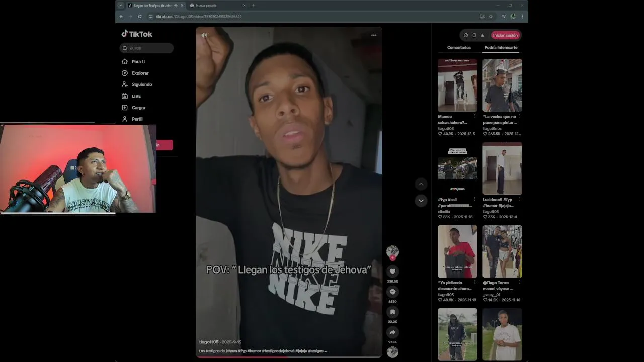Click the tiagott05 username under the video
This screenshot has height=362, width=644.
point(209,342)
